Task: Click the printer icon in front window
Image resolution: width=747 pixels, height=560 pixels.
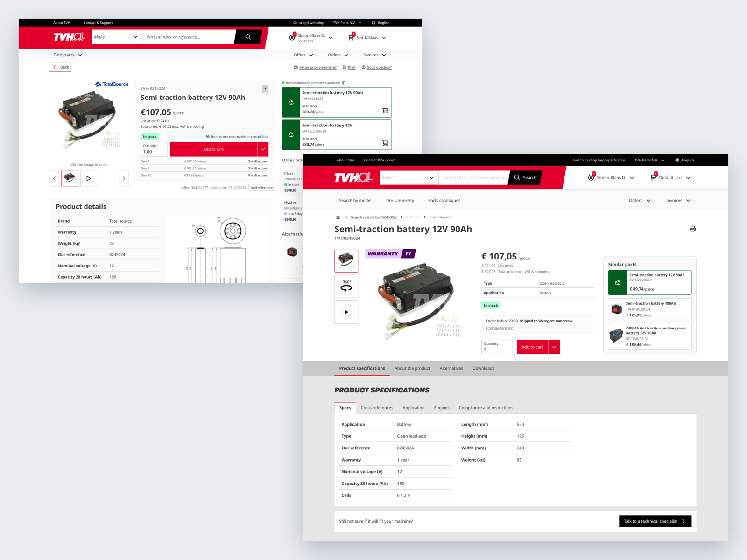Action: point(693,229)
